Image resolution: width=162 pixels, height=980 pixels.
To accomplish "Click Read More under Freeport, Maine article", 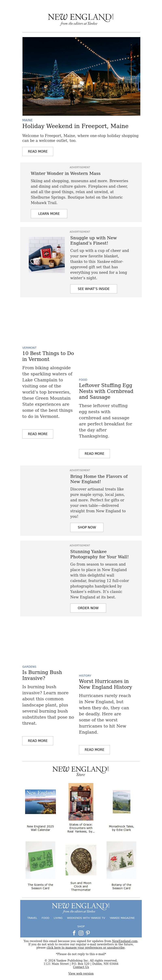I will point(38,151).
